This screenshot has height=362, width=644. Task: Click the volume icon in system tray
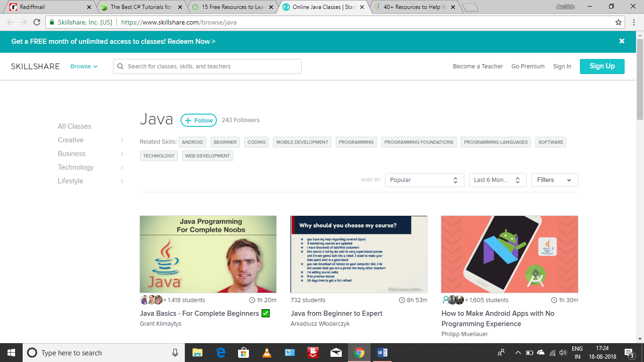coord(563,353)
